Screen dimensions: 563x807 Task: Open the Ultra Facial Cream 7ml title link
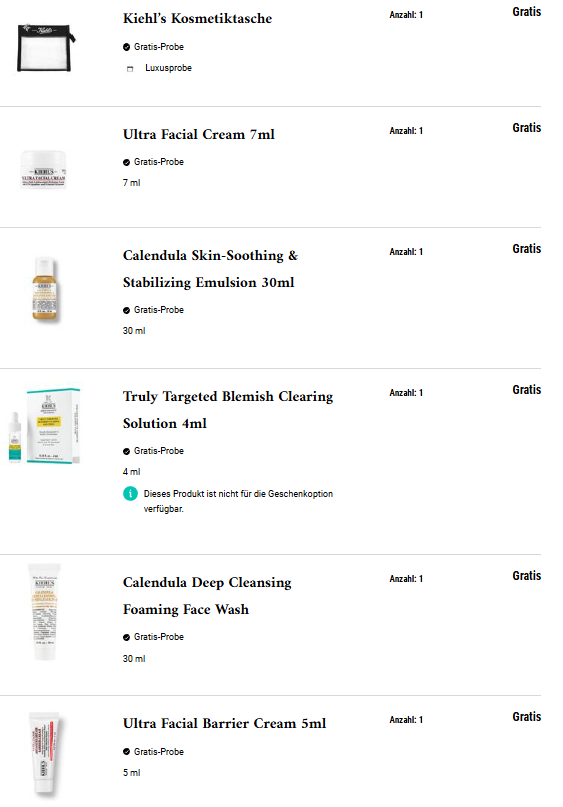pyautogui.click(x=199, y=134)
